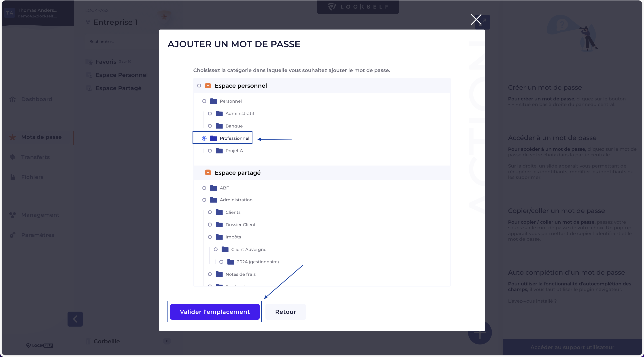Click the Retour button
This screenshot has height=357, width=644.
286,312
